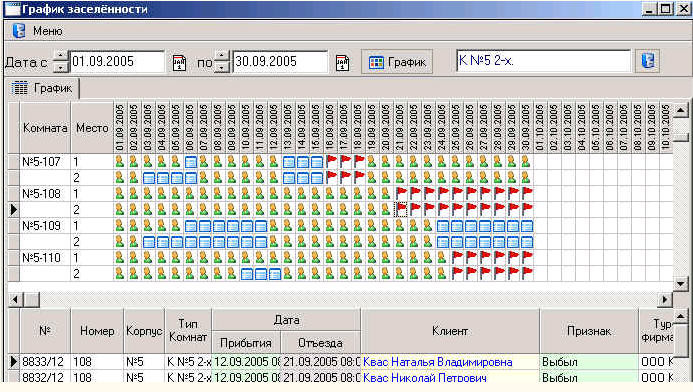Image resolution: width=693 pixels, height=392 pixels.
Task: Open client link Квас Наталья Владимировна
Action: click(x=438, y=362)
